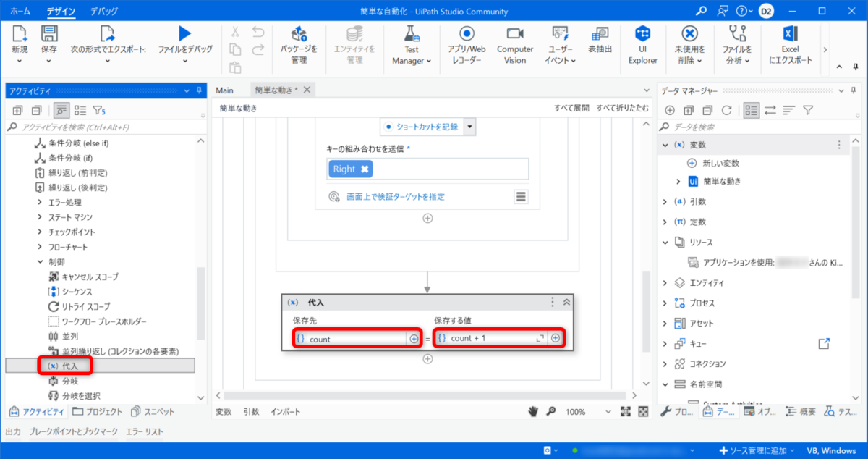Switch to the ホーム ribbon tab

[20, 12]
